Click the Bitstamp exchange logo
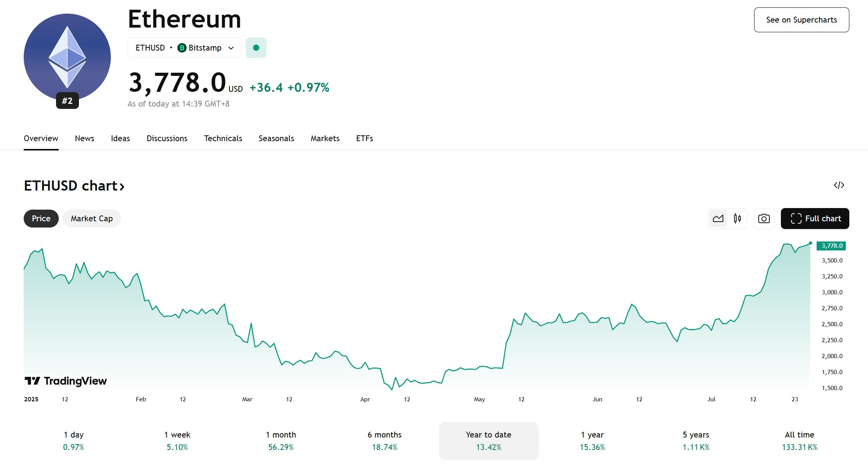The width and height of the screenshot is (868, 469). (182, 48)
